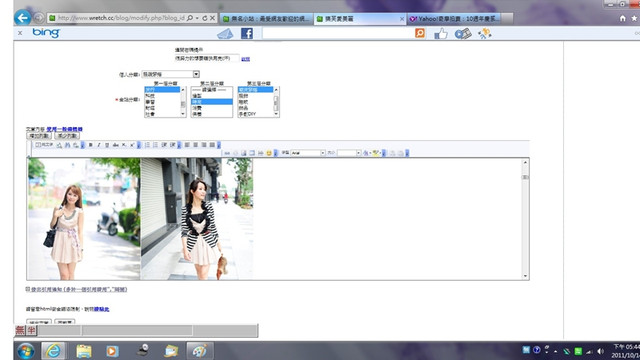Click the second button below article mode label
This screenshot has height=360, width=640.
click(67, 136)
